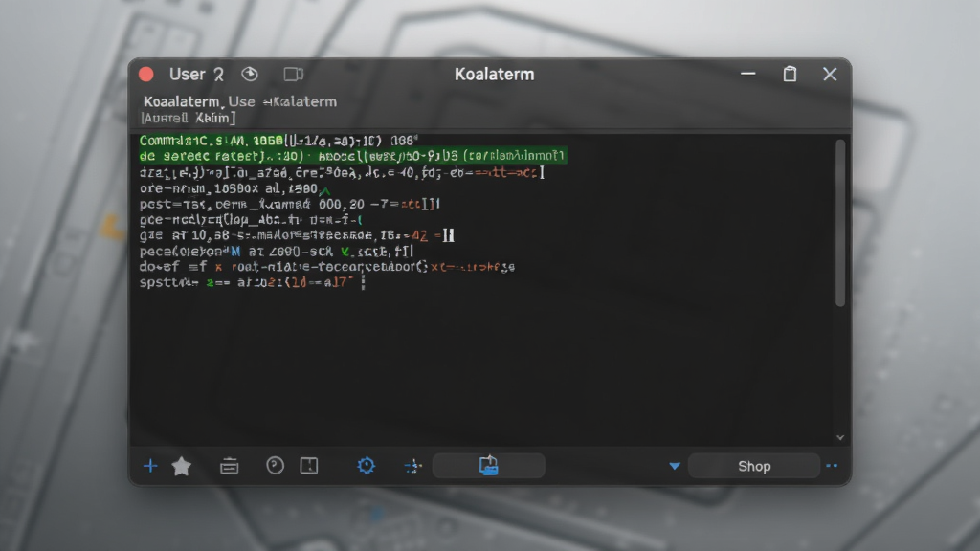Click the terminal line starting with pest=

point(290,204)
